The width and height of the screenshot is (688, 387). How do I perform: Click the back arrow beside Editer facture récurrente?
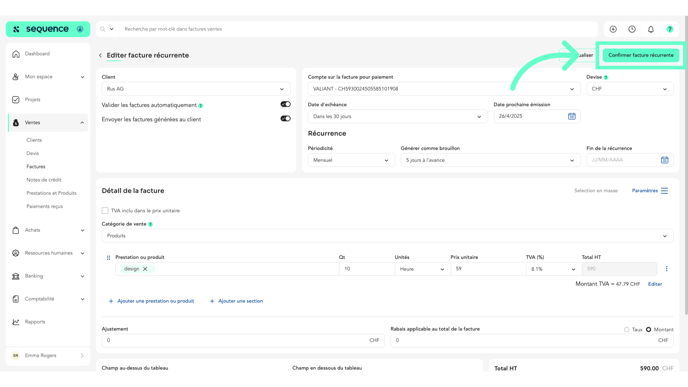(x=100, y=55)
